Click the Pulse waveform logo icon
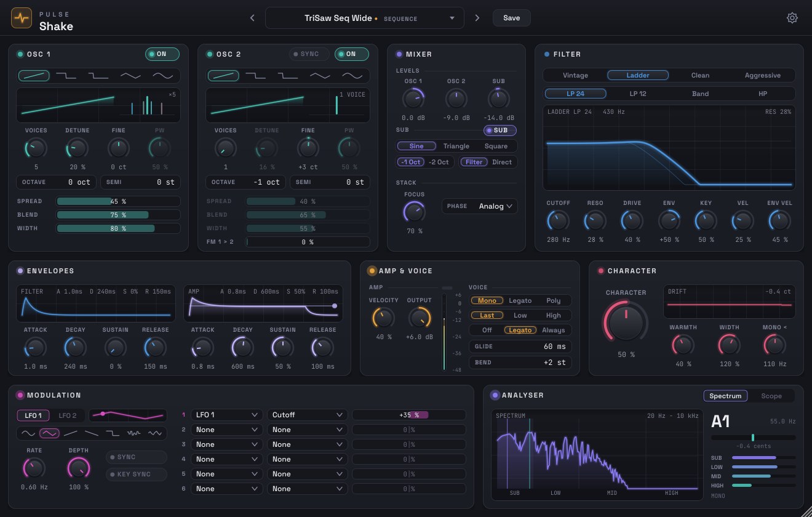Viewport: 812px width, 517px height. pyautogui.click(x=22, y=18)
